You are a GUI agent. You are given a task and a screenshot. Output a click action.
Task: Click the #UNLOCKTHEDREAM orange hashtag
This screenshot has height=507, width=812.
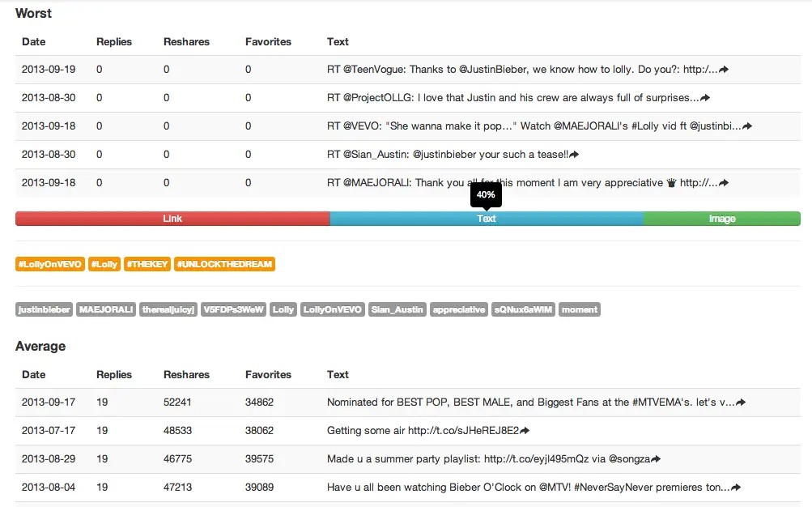click(224, 264)
